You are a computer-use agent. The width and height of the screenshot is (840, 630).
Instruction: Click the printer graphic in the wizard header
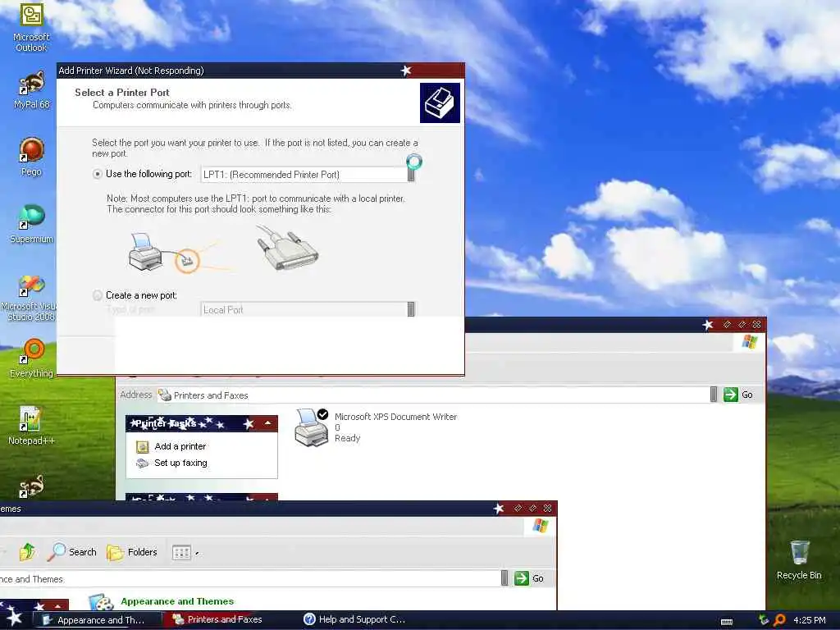coord(440,103)
